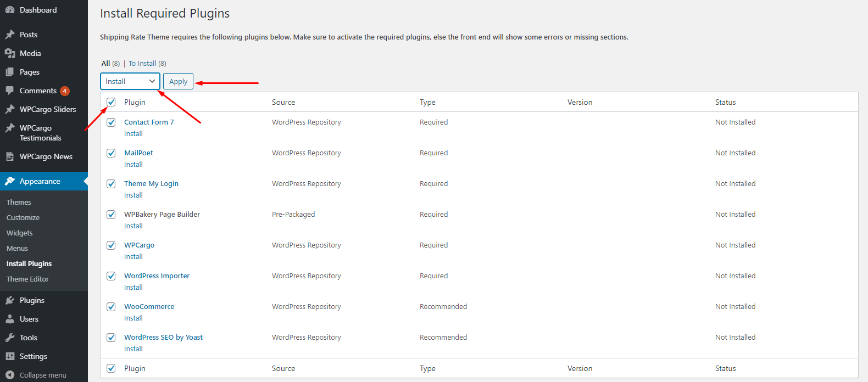Click the Settings sliders icon

[10, 356]
